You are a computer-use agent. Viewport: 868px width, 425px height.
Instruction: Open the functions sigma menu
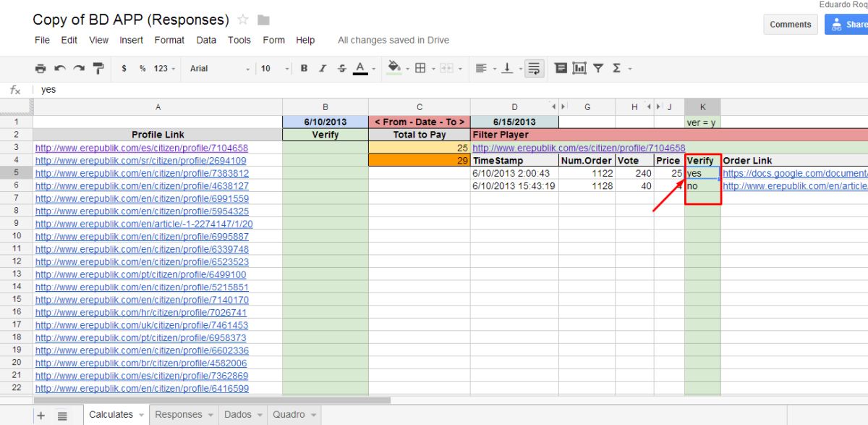[x=616, y=68]
